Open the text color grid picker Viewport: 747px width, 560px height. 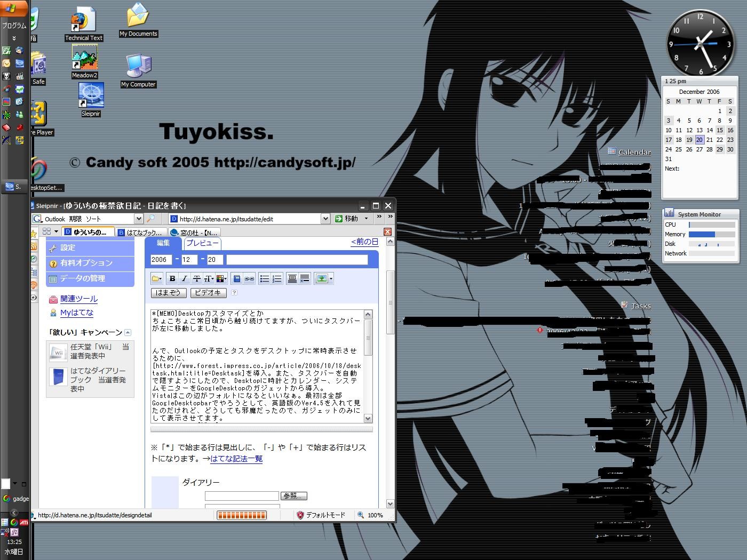pyautogui.click(x=221, y=278)
